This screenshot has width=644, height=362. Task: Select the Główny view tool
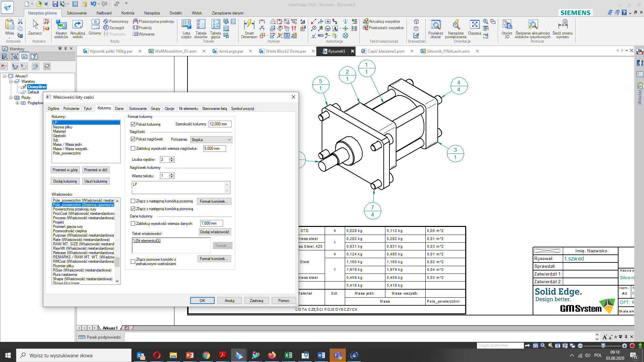pyautogui.click(x=95, y=27)
